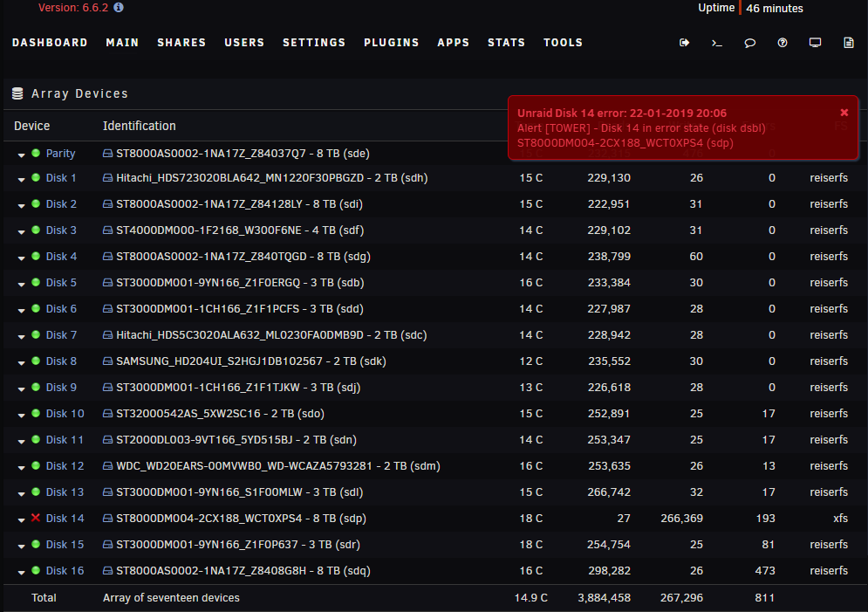
Task: Expand the Disk 10 row arrow
Action: coord(21,416)
